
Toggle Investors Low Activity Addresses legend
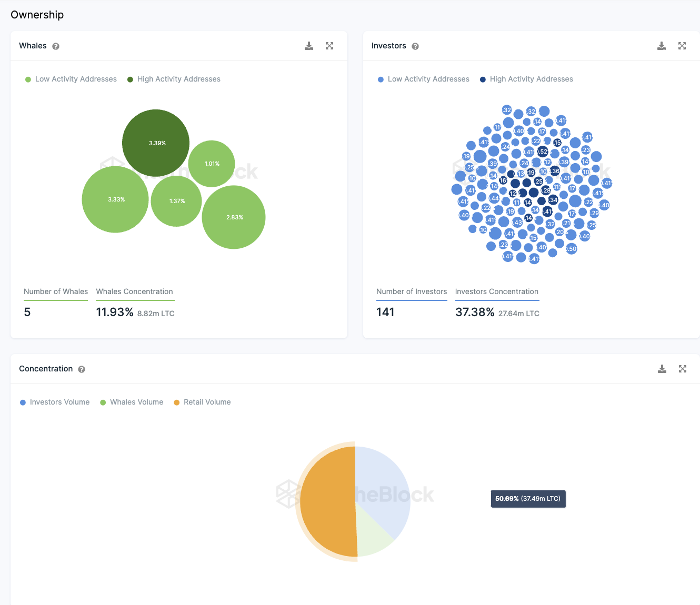coord(424,79)
